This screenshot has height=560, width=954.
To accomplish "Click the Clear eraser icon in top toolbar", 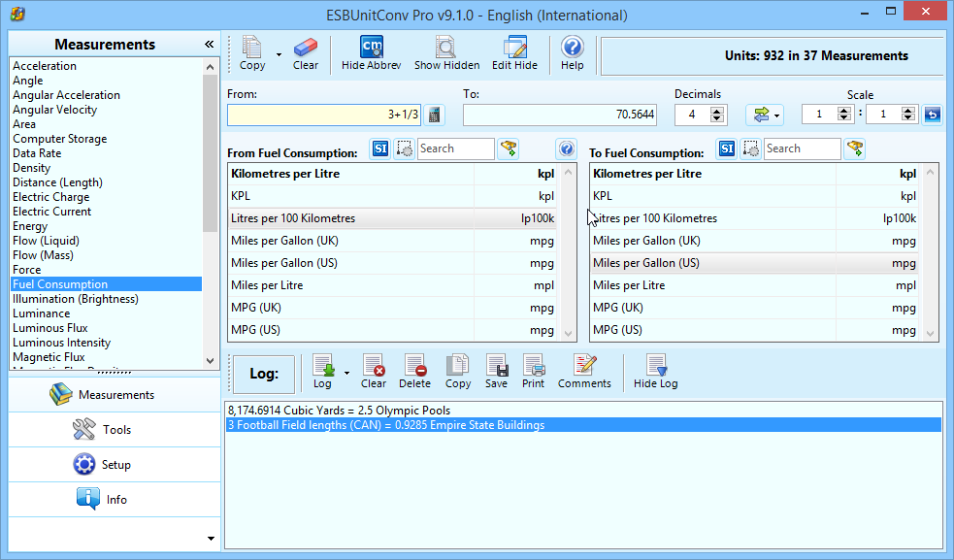I will pyautogui.click(x=306, y=53).
